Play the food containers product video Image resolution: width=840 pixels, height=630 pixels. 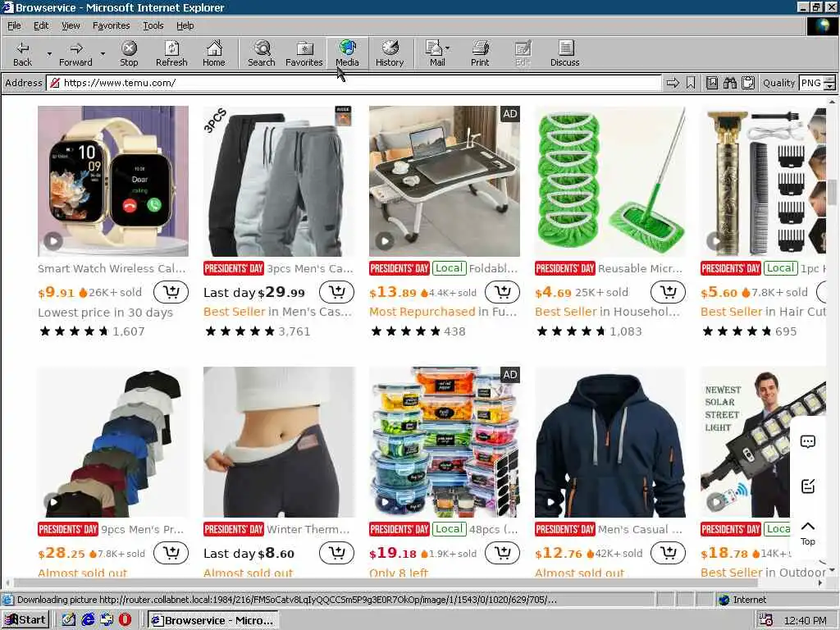(x=385, y=502)
